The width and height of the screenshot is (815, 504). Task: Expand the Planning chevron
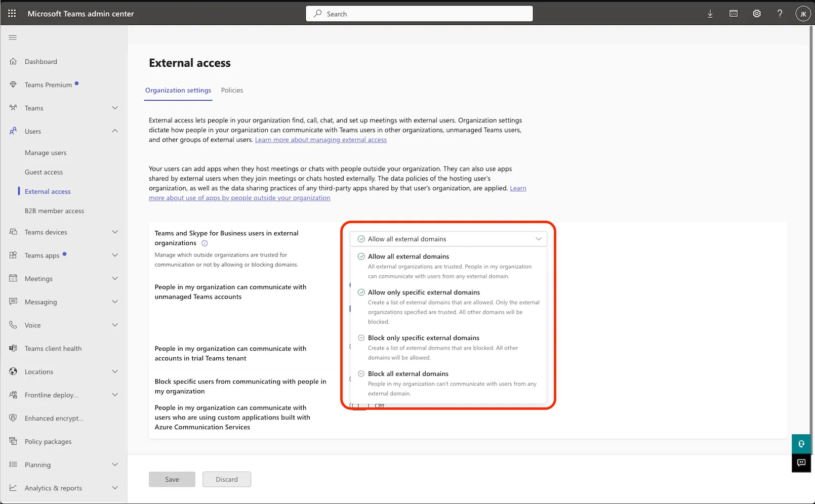pyautogui.click(x=115, y=465)
